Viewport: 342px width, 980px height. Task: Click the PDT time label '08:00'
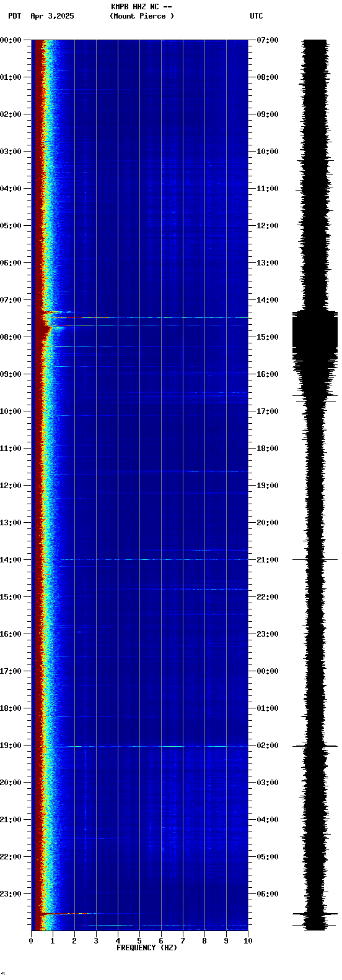(11, 337)
